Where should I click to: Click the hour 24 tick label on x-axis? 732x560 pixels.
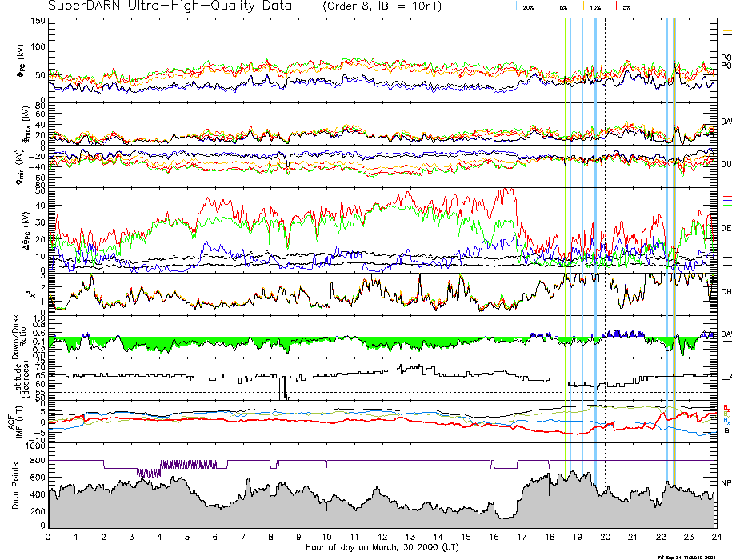[715, 537]
